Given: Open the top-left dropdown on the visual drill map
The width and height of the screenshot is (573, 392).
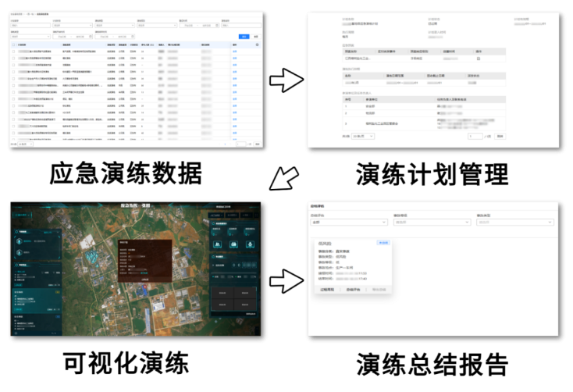Looking at the screenshot, I should pos(22,215).
